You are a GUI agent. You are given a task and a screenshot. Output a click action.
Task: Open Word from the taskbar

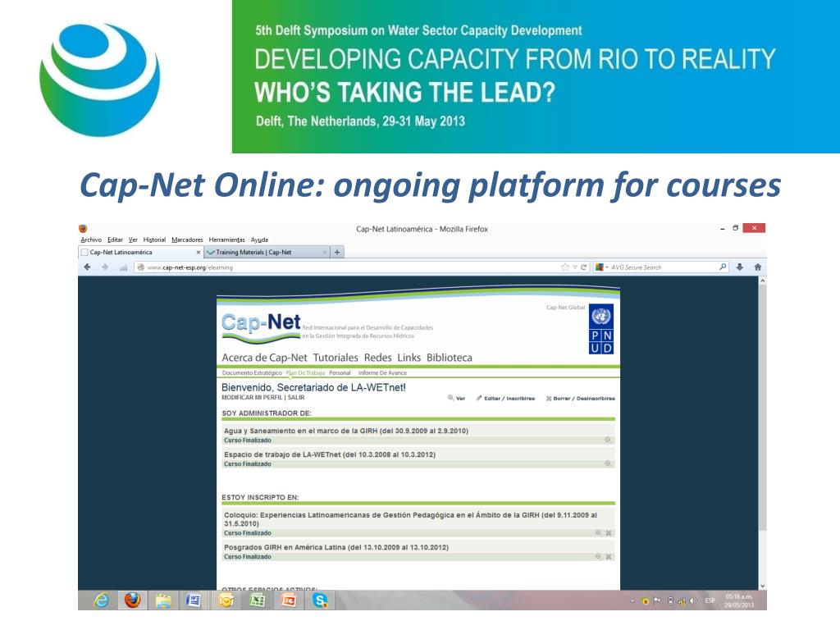click(193, 600)
